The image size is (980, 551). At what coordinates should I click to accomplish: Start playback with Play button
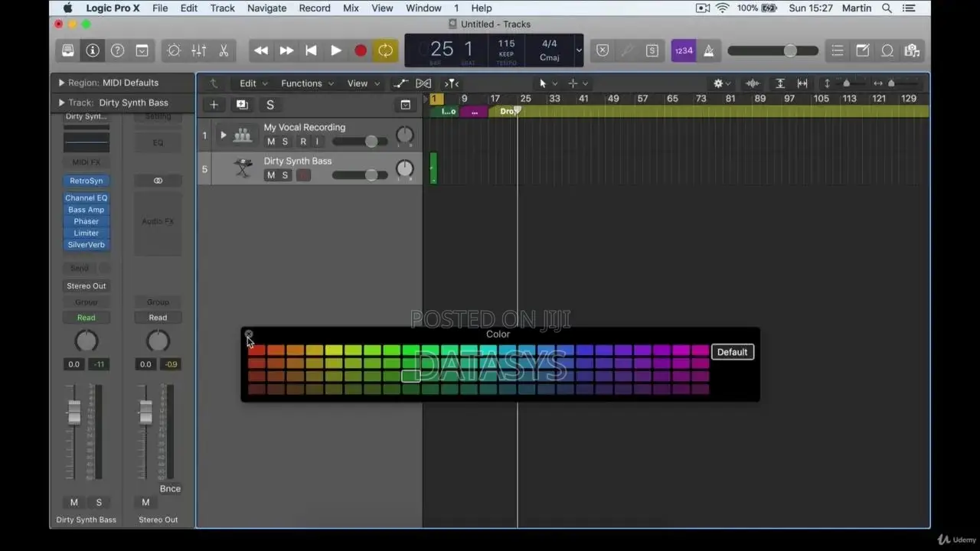tap(335, 51)
